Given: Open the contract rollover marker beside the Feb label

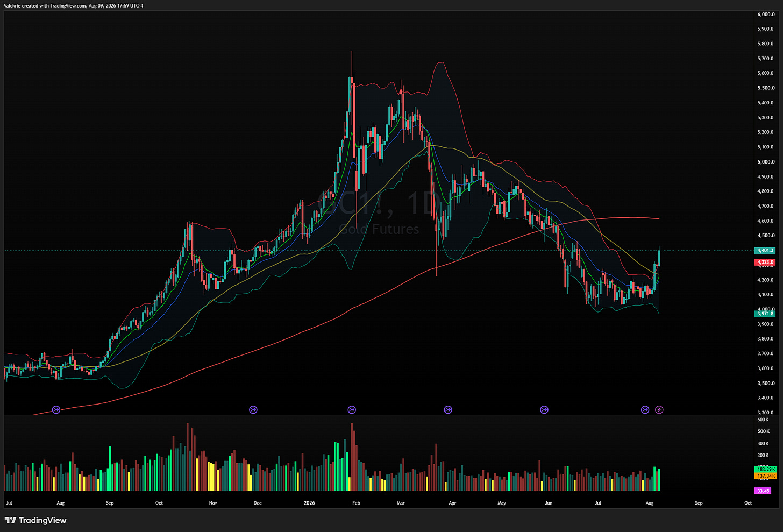Looking at the screenshot, I should pyautogui.click(x=352, y=410).
